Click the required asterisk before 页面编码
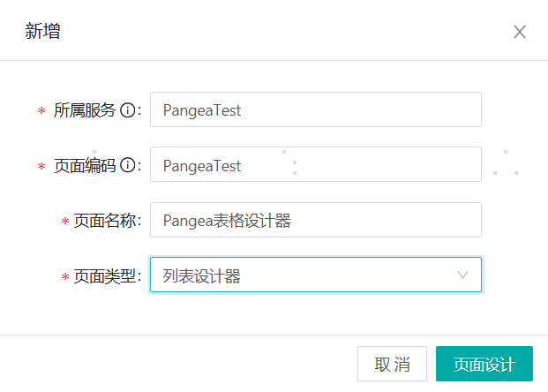This screenshot has height=392, width=548. [x=41, y=167]
